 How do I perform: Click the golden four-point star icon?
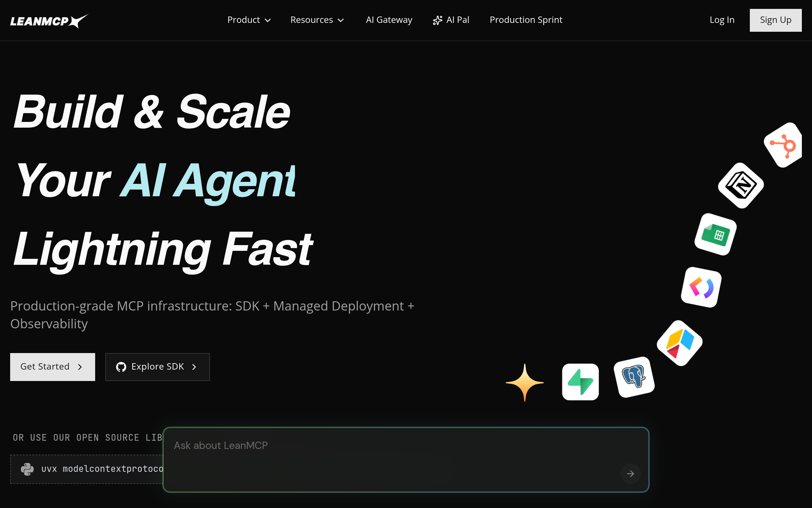(x=525, y=382)
